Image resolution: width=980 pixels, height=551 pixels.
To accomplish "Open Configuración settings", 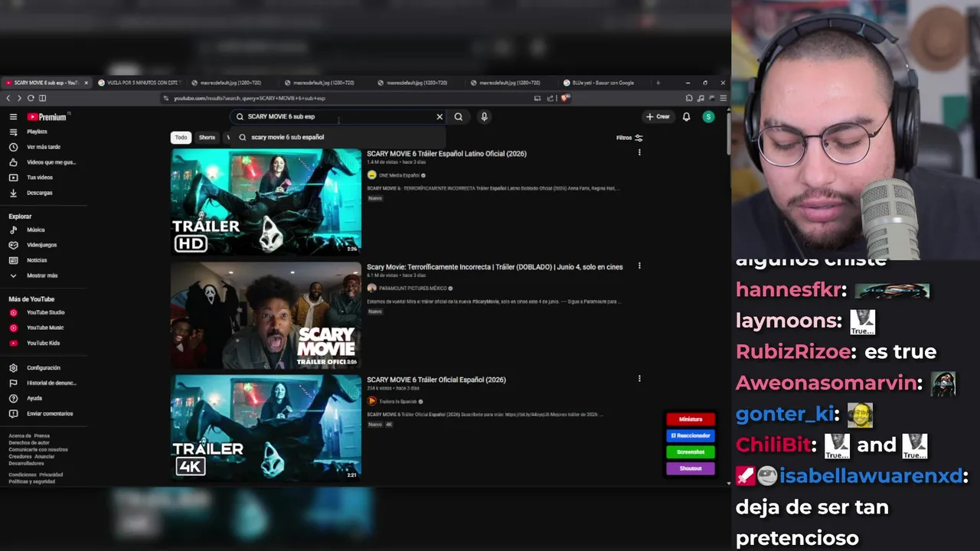I will 43,368.
